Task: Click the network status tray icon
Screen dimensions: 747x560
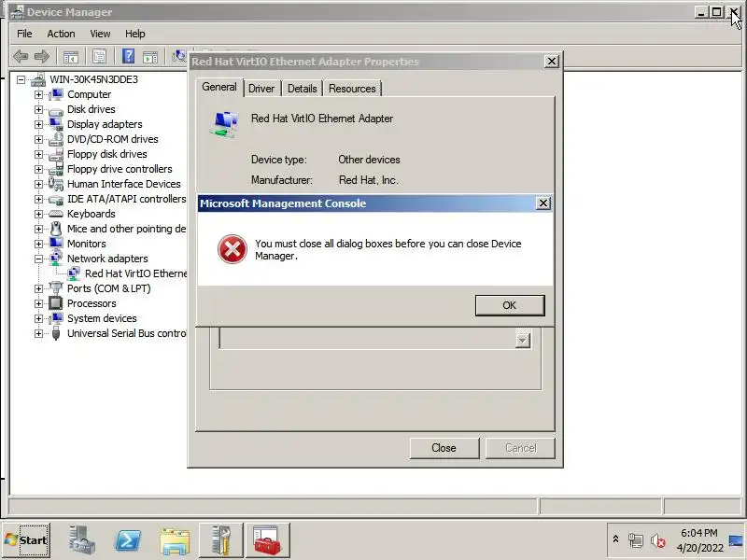Action: tap(636, 540)
